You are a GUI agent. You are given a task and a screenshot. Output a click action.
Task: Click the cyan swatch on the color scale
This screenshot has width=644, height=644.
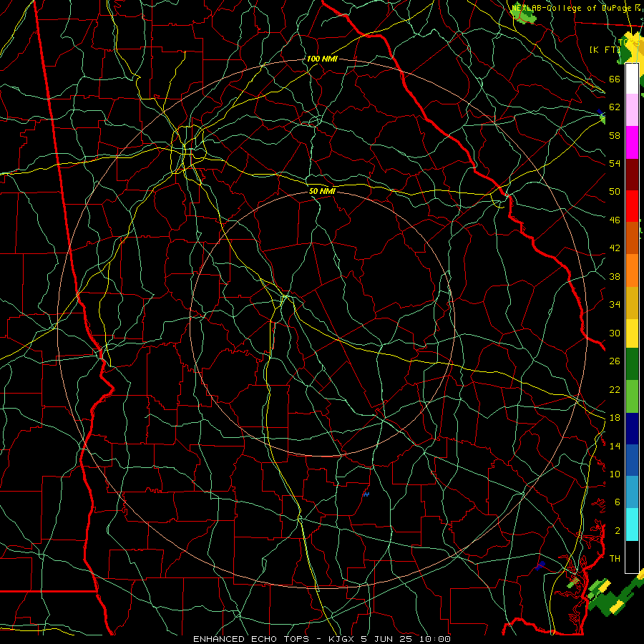(632, 525)
